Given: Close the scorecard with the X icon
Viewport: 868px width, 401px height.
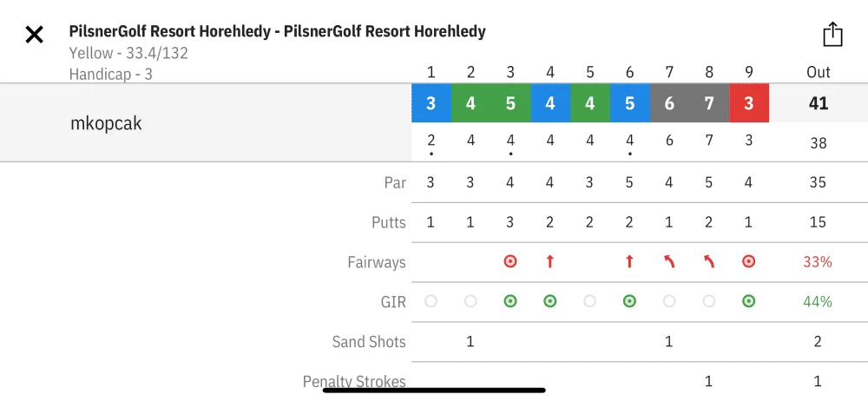Looking at the screenshot, I should (x=35, y=35).
